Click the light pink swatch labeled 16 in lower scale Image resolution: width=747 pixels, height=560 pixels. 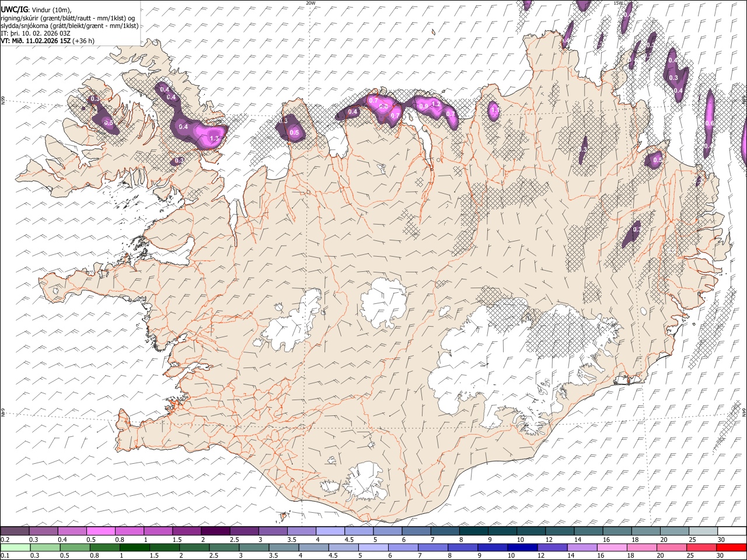[612, 547]
